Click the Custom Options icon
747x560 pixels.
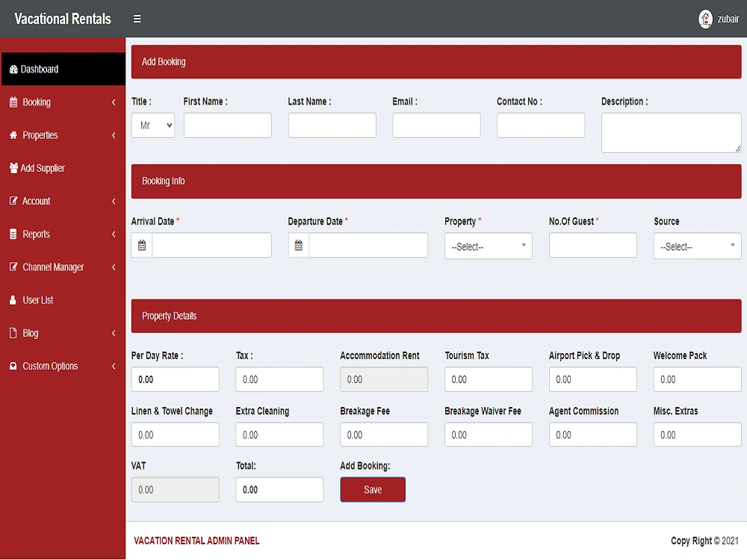point(13,366)
